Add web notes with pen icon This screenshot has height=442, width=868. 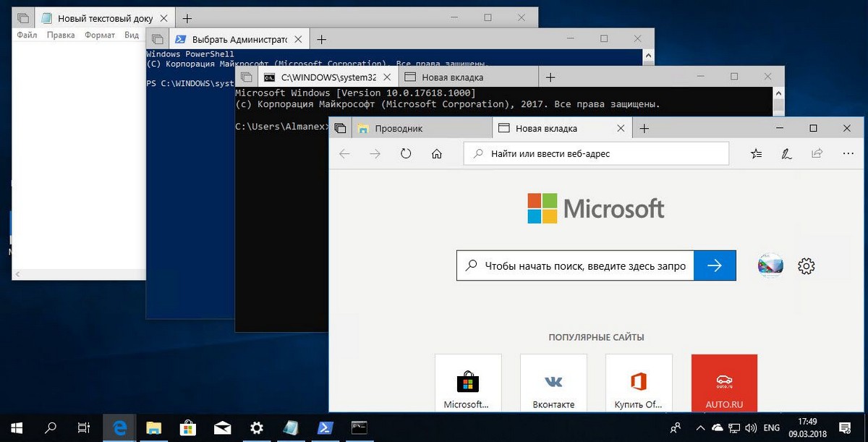[786, 153]
